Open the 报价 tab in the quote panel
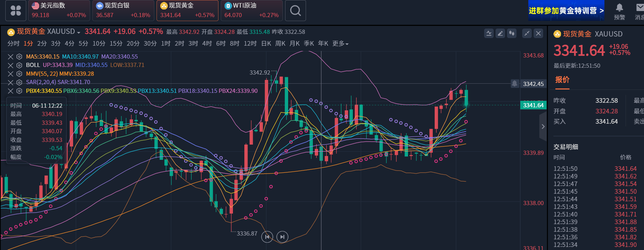The width and height of the screenshot is (644, 250). [x=562, y=80]
